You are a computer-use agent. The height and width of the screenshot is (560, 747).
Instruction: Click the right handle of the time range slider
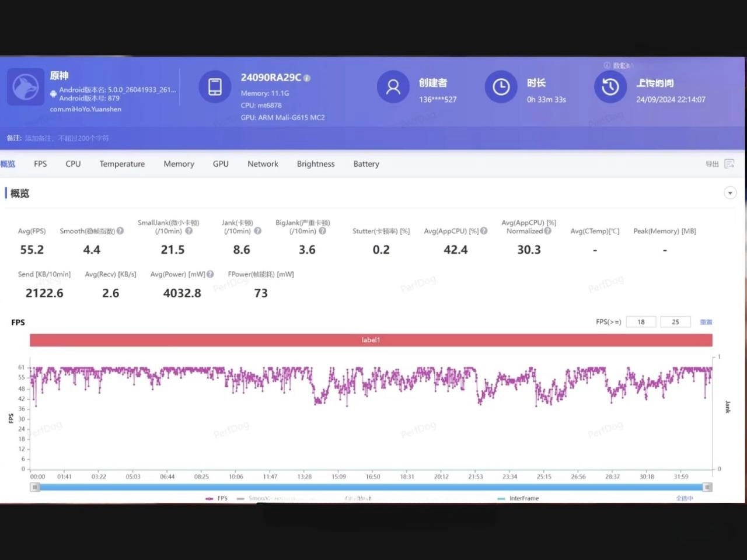707,487
